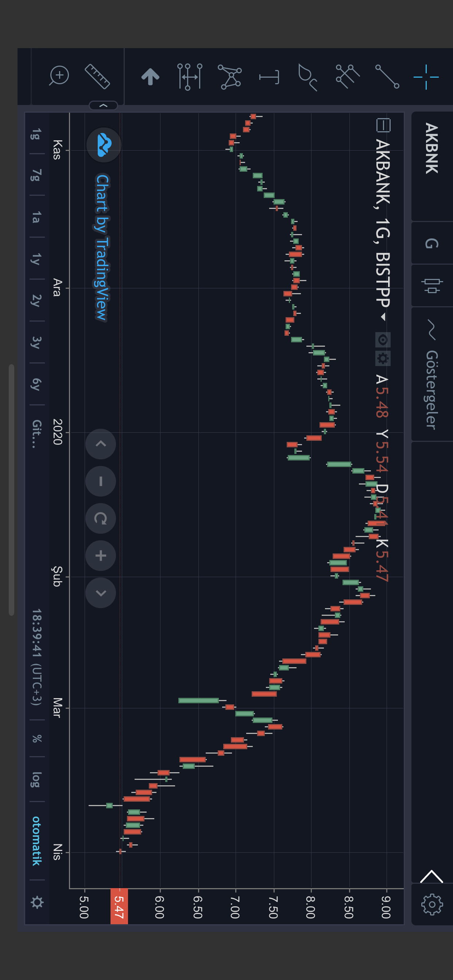
Task: Click the 7.50 price axis label
Action: (x=273, y=907)
